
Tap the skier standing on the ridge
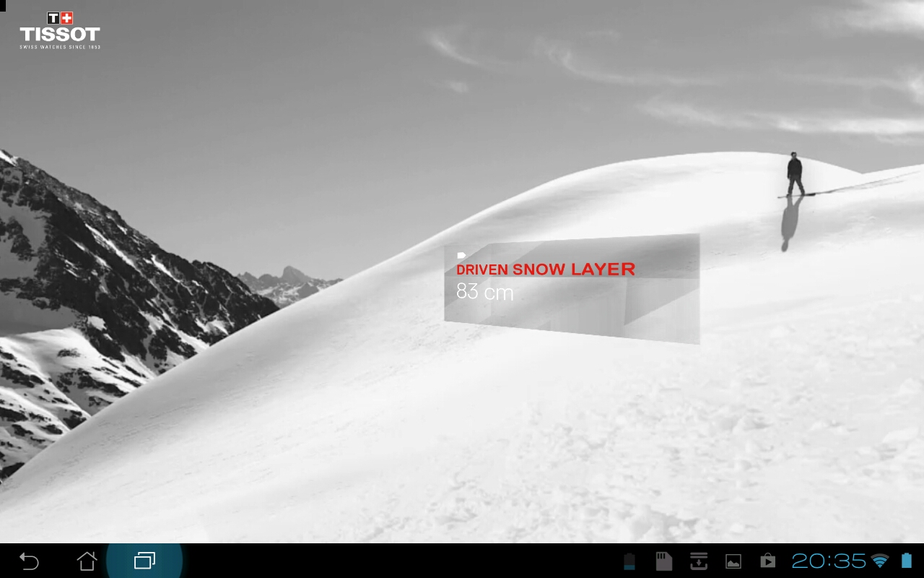click(x=794, y=173)
